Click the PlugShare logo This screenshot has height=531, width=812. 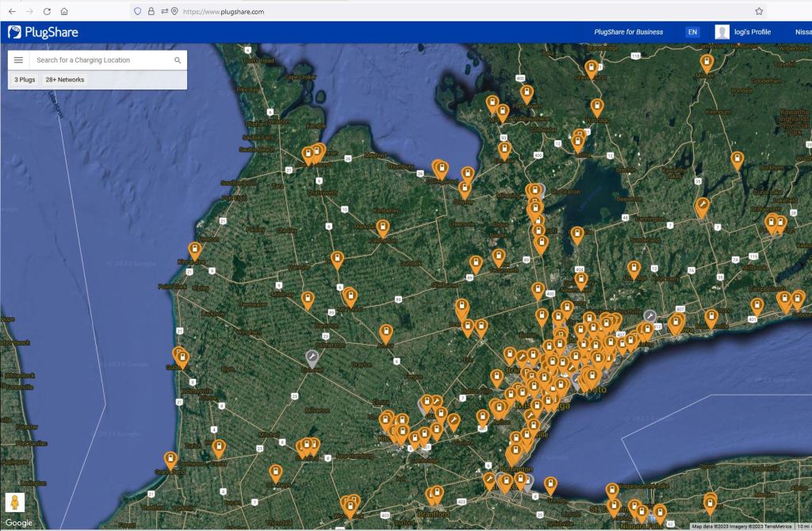[43, 32]
